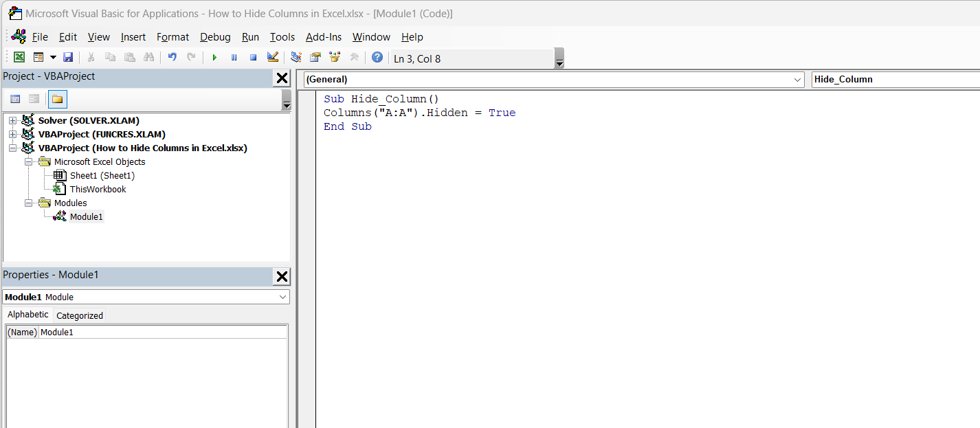This screenshot has height=428, width=980.
Task: Expand the Solver (SOLVER.XLAM) project node
Action: point(12,121)
